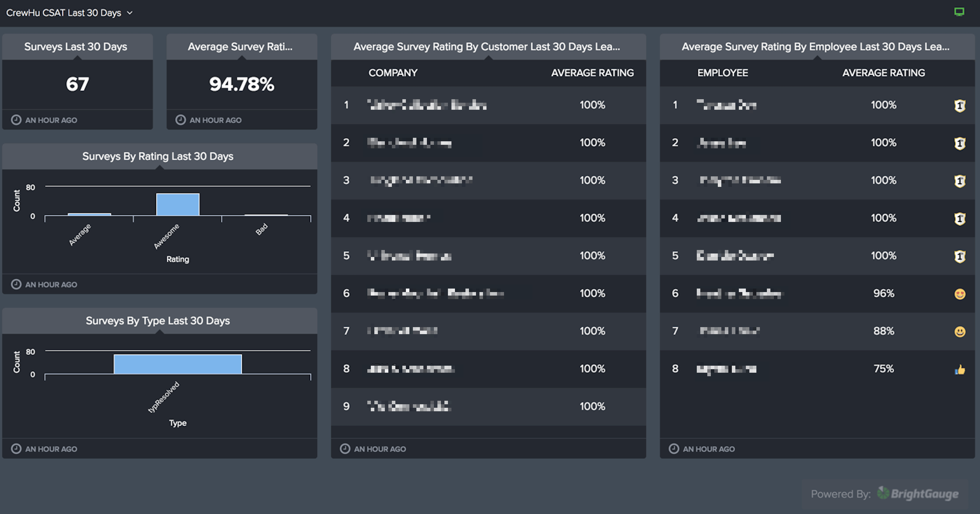Image resolution: width=980 pixels, height=514 pixels.
Task: Open the CrewHu CSAT Last 30 Days dropdown
Action: (x=63, y=13)
